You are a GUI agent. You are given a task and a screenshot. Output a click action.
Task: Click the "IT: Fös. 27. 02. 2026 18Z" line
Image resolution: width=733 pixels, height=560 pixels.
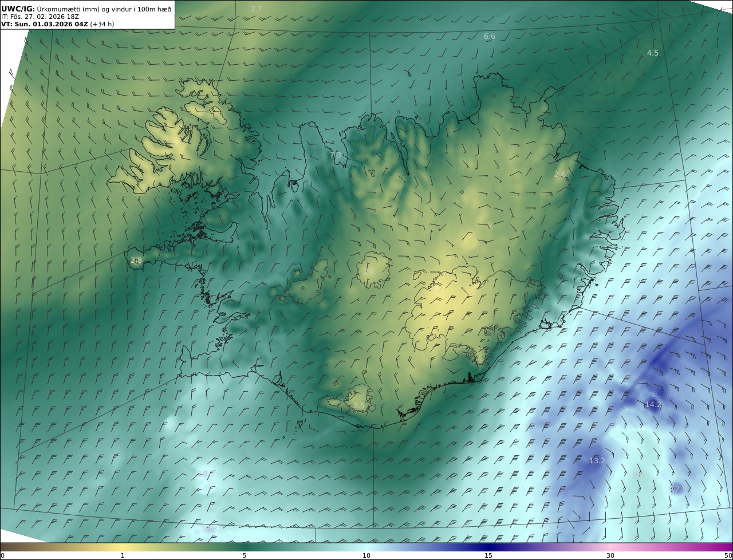pyautogui.click(x=40, y=17)
